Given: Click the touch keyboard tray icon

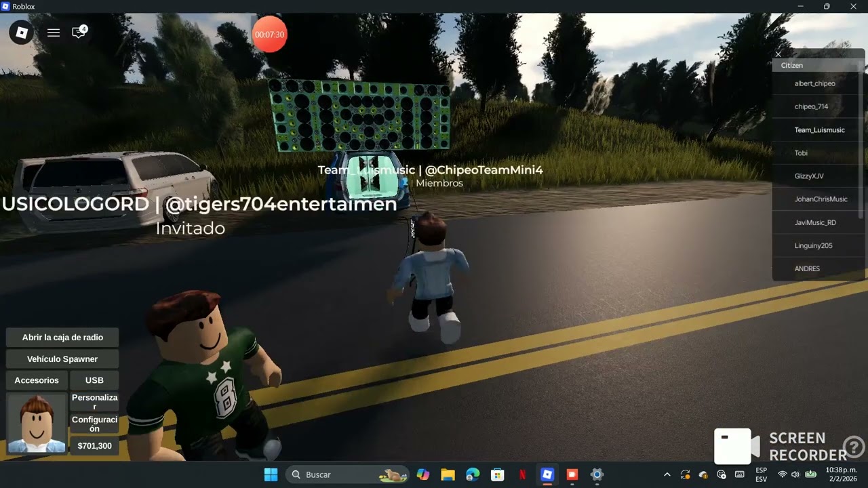Looking at the screenshot, I should coord(740,474).
